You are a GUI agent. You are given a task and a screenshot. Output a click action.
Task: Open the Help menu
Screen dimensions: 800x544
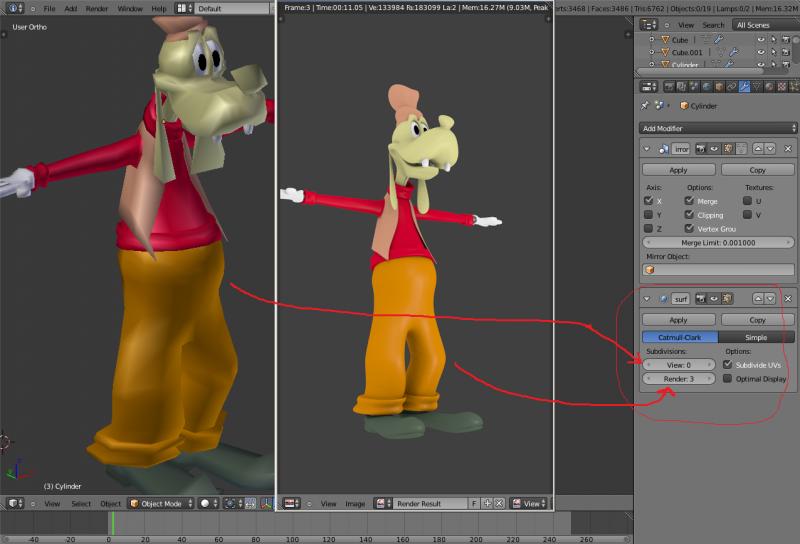(x=159, y=8)
